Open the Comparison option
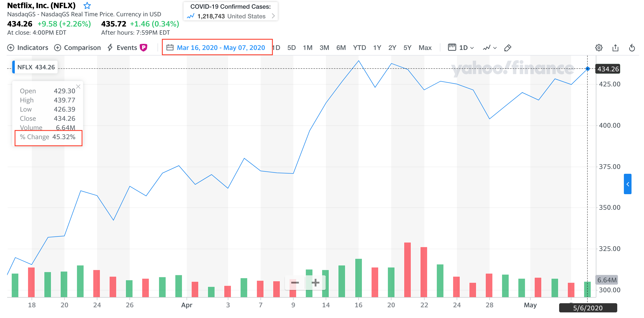644x318 pixels. point(77,48)
